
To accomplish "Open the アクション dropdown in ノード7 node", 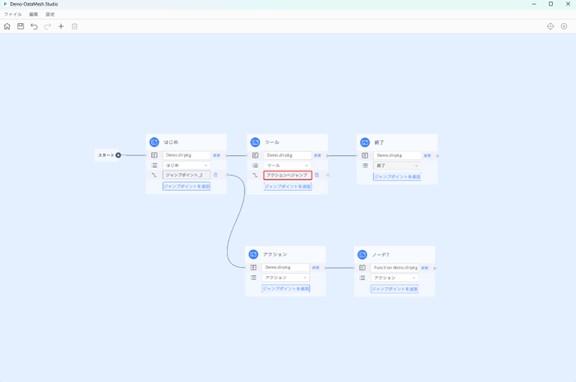I will 394,278.
